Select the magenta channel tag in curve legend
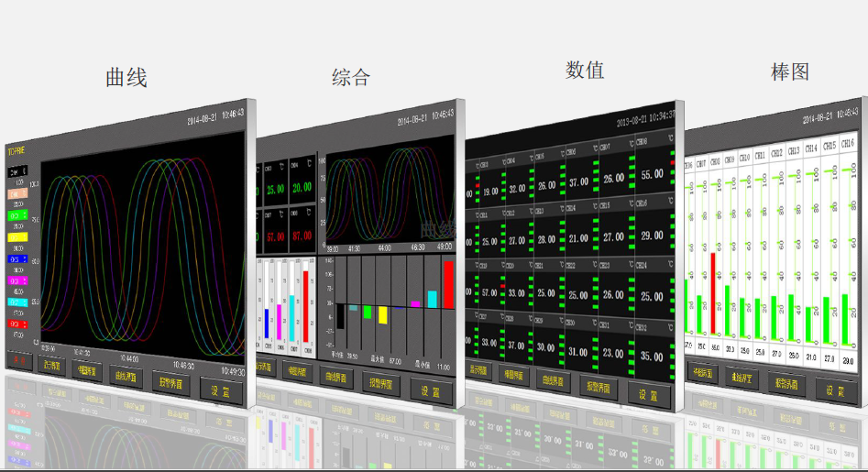The width and height of the screenshot is (868, 472). pos(18,280)
